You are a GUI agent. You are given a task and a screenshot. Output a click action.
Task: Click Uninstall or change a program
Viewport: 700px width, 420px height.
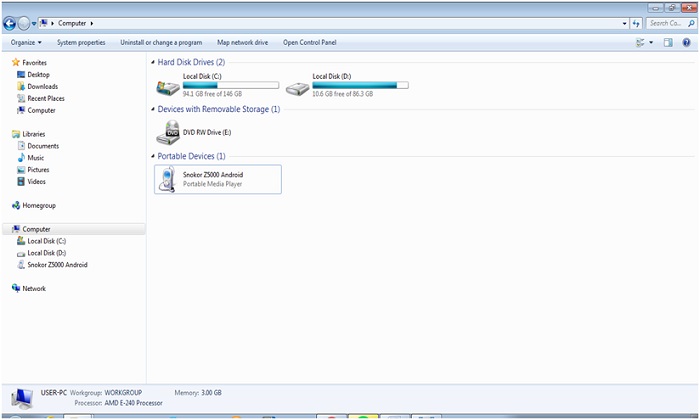161,43
